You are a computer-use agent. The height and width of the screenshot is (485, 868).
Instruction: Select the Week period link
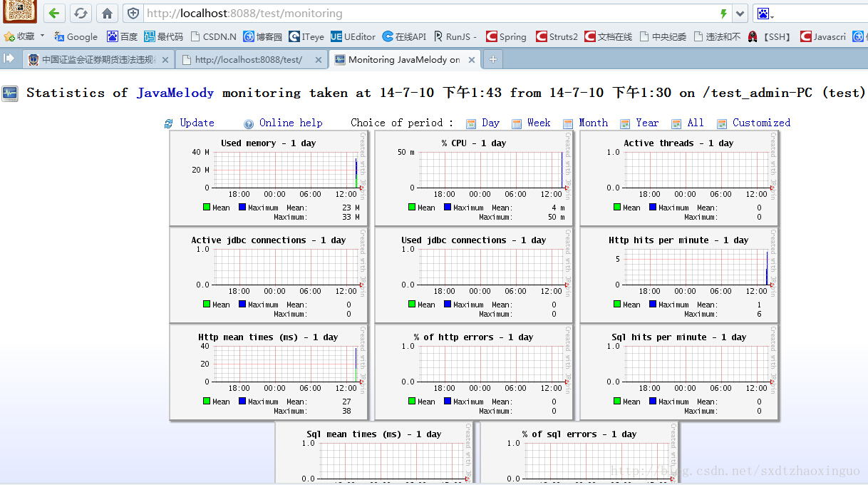click(x=539, y=123)
